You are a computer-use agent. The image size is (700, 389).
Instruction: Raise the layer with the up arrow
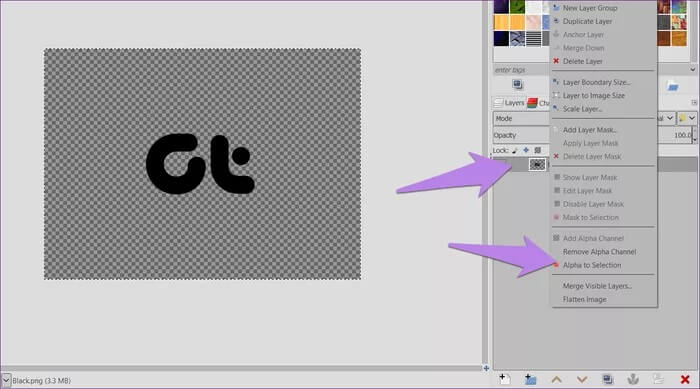click(556, 380)
